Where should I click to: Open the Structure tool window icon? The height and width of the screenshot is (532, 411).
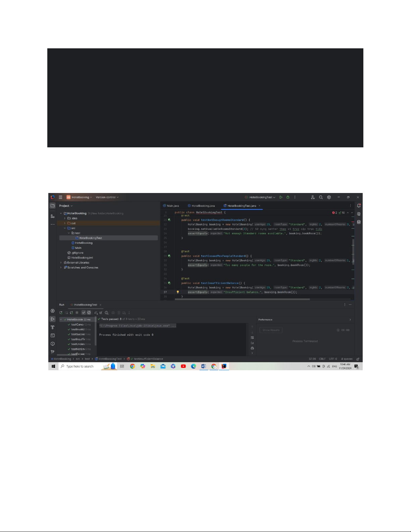(x=53, y=216)
